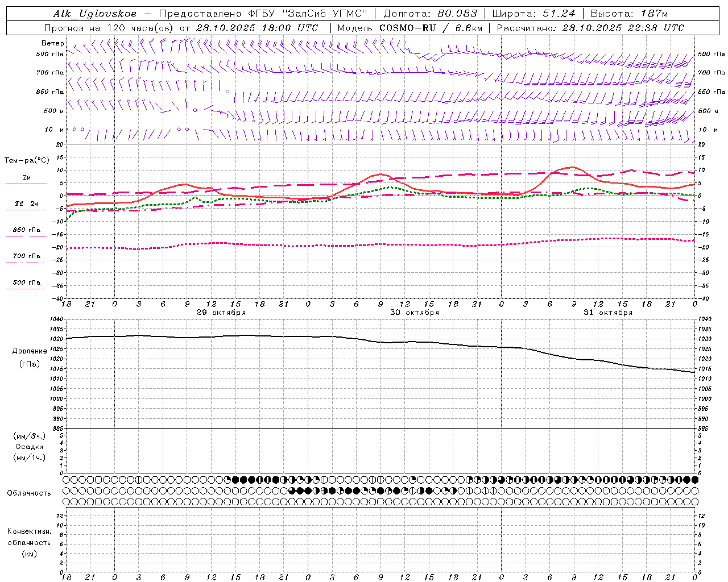Click the Тем-ра(°C) axis label
Screen dimensions: 728x582
[x=27, y=161]
